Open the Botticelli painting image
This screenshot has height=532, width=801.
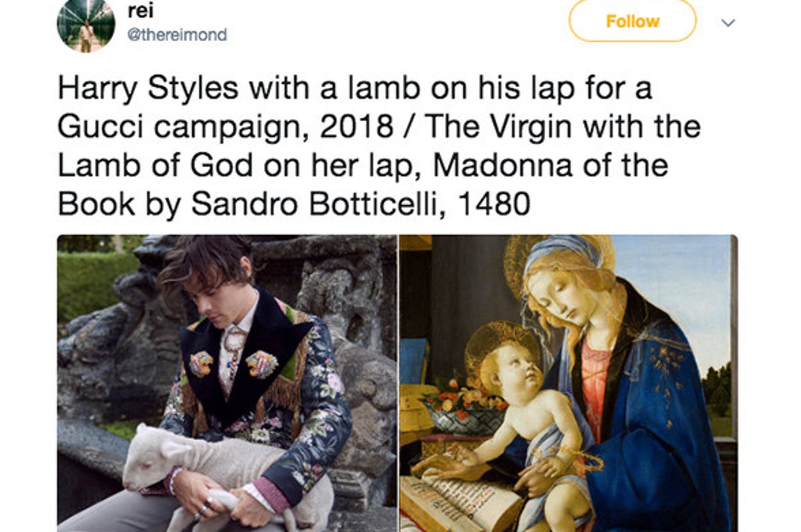click(x=568, y=383)
